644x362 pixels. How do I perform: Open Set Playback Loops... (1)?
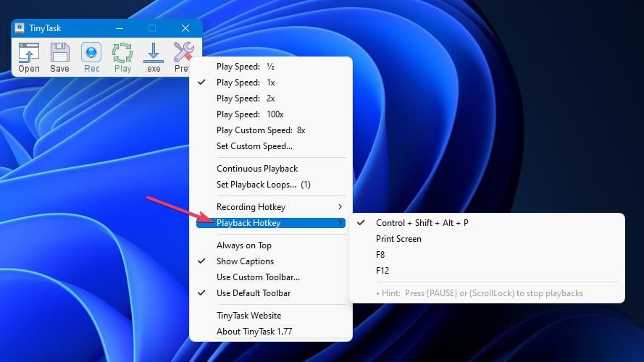[x=271, y=185]
